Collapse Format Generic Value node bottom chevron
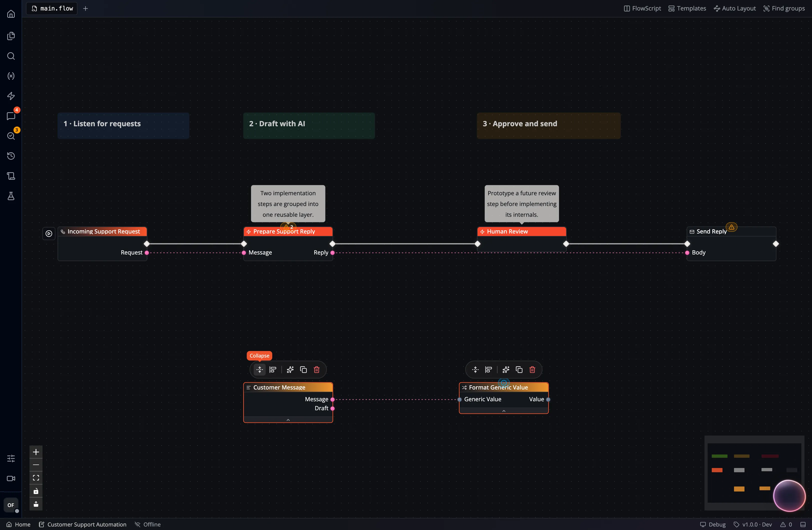 [x=504, y=411]
